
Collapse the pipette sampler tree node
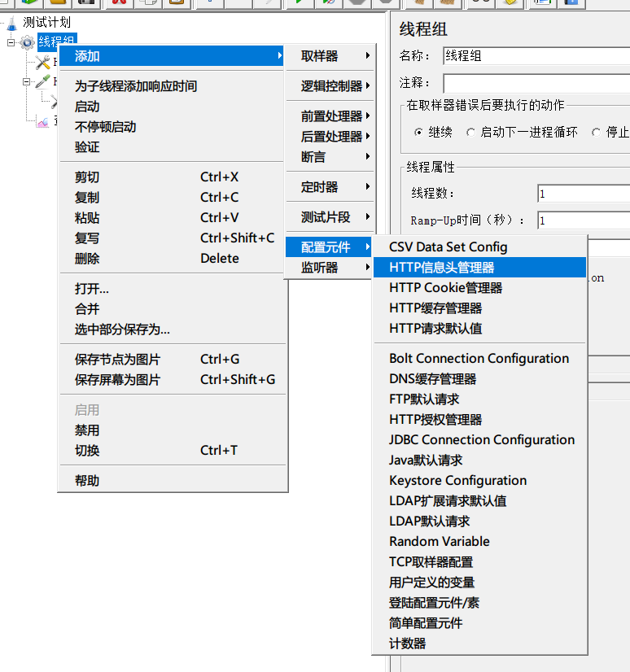[x=26, y=81]
